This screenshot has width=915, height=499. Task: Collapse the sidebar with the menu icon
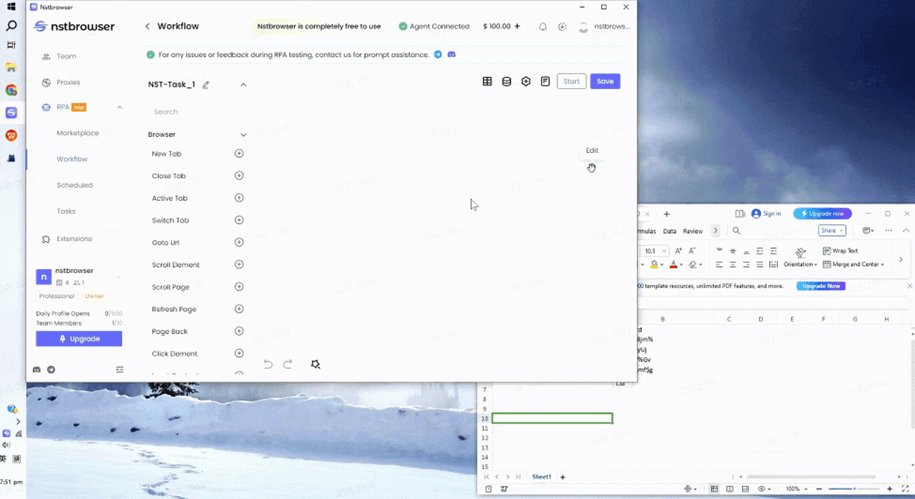pyautogui.click(x=120, y=369)
